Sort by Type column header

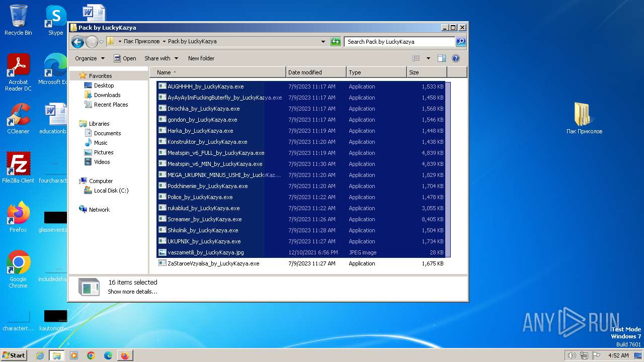[376, 72]
